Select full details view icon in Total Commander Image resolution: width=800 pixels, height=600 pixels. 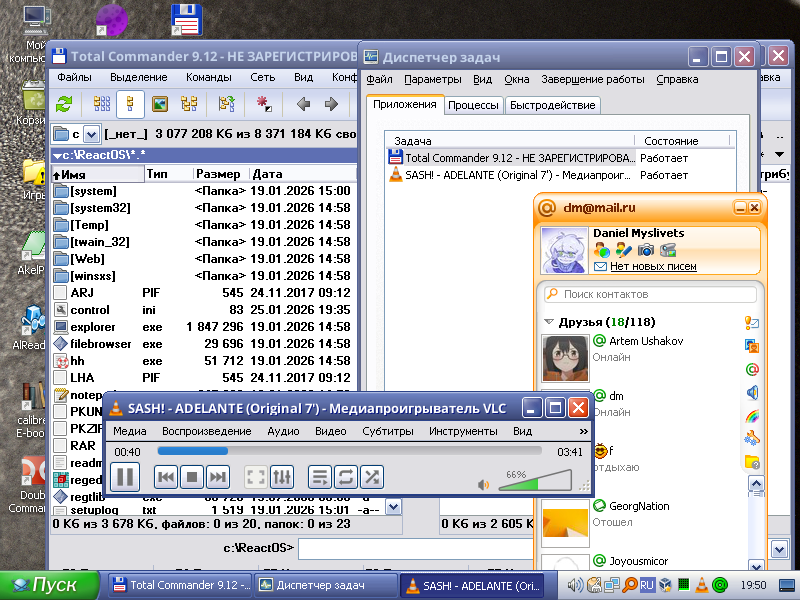point(130,104)
